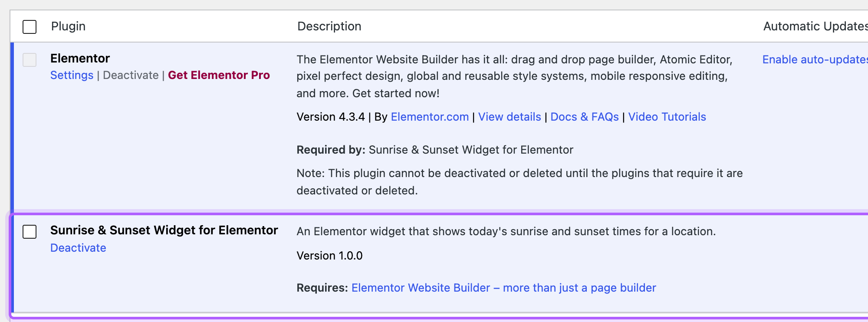Click the Required by label
The image size is (868, 322).
[x=331, y=150]
